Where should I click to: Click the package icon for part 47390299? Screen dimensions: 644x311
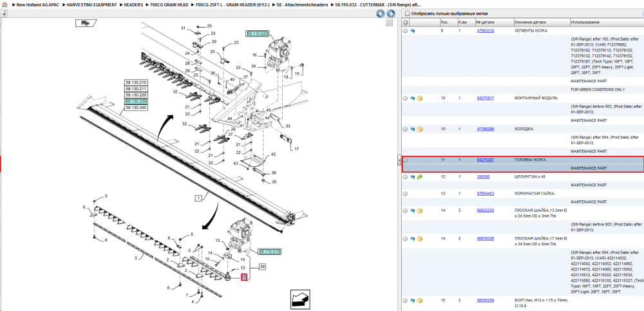coord(420,129)
